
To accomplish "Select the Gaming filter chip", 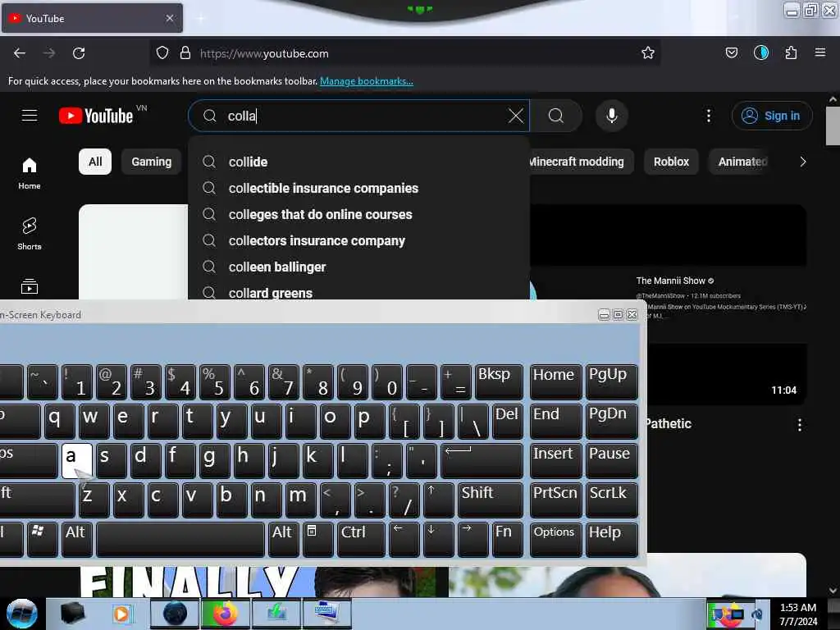I will 152,162.
